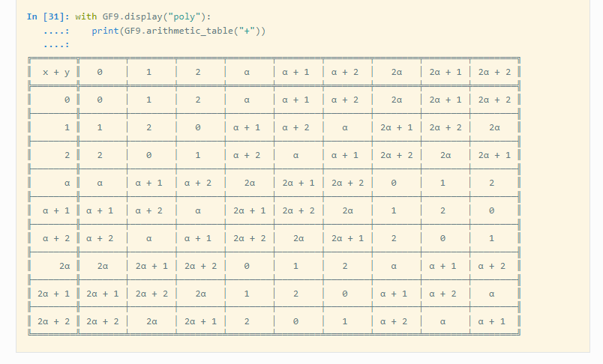Select the column header '2α + 1'
The image size is (603, 364).
tap(445, 72)
